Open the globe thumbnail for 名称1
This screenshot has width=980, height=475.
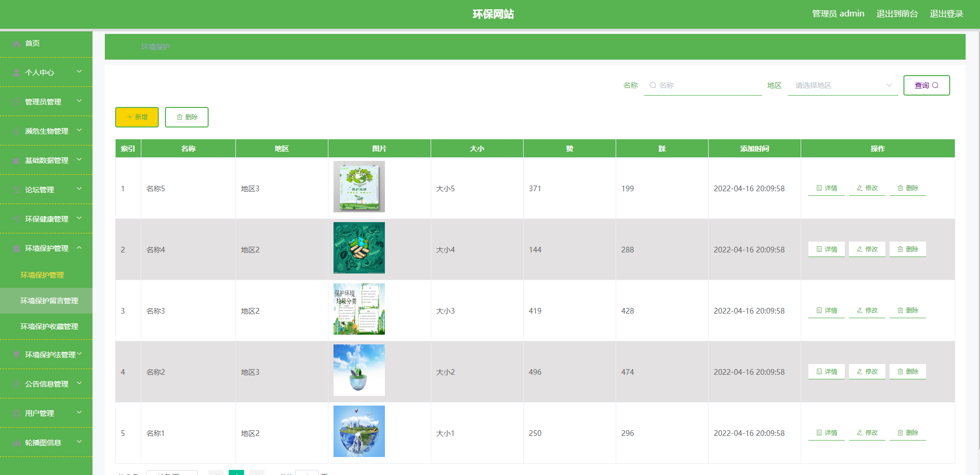359,431
